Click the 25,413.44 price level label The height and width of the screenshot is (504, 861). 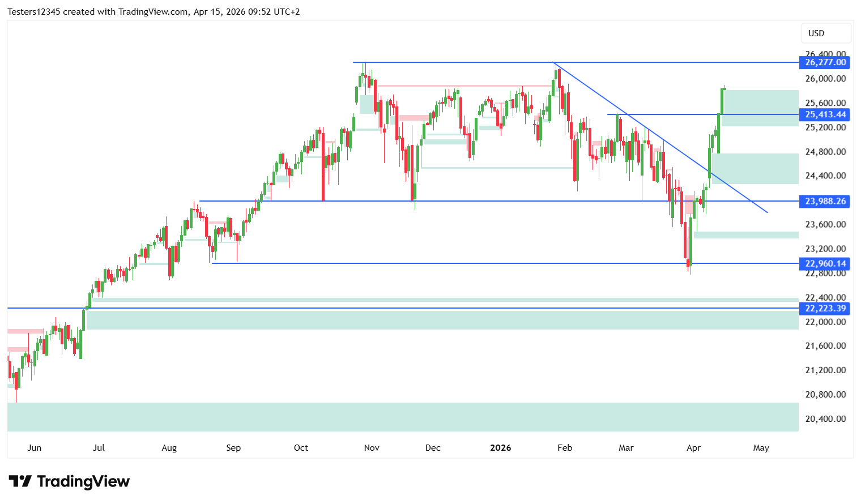pyautogui.click(x=825, y=114)
